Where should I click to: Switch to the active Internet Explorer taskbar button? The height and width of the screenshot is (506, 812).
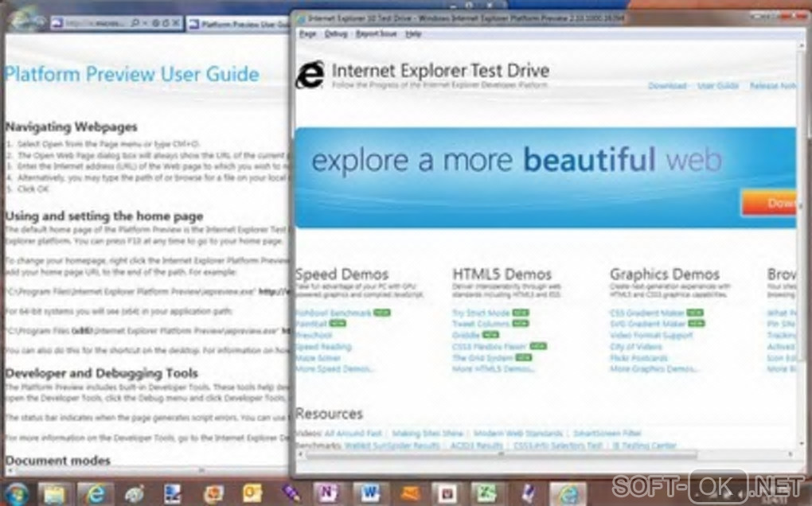coord(568,493)
